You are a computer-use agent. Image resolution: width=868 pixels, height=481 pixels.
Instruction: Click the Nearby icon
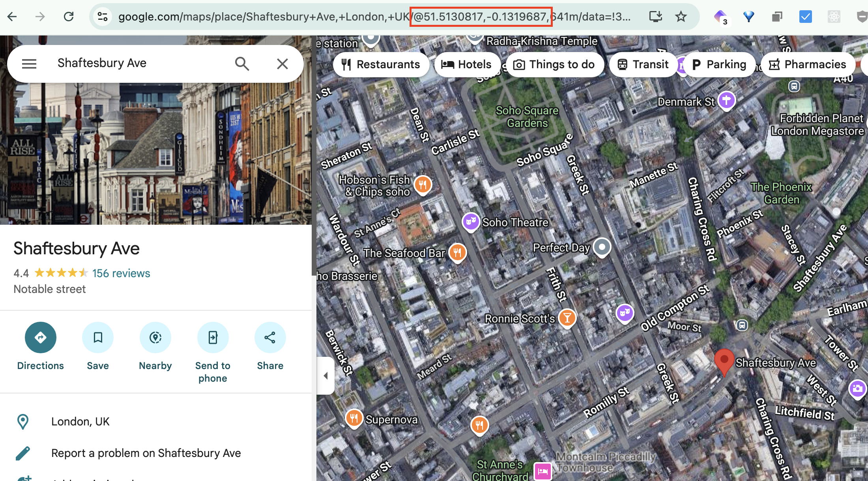point(155,337)
